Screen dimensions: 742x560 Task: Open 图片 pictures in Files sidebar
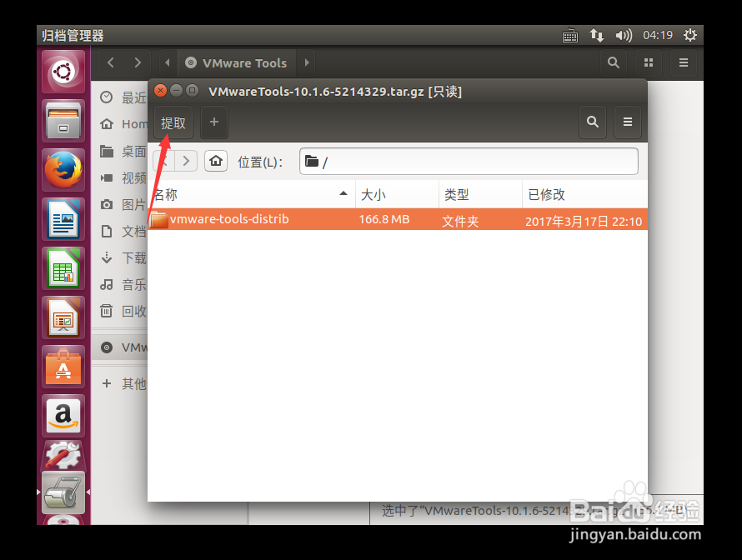pyautogui.click(x=120, y=204)
